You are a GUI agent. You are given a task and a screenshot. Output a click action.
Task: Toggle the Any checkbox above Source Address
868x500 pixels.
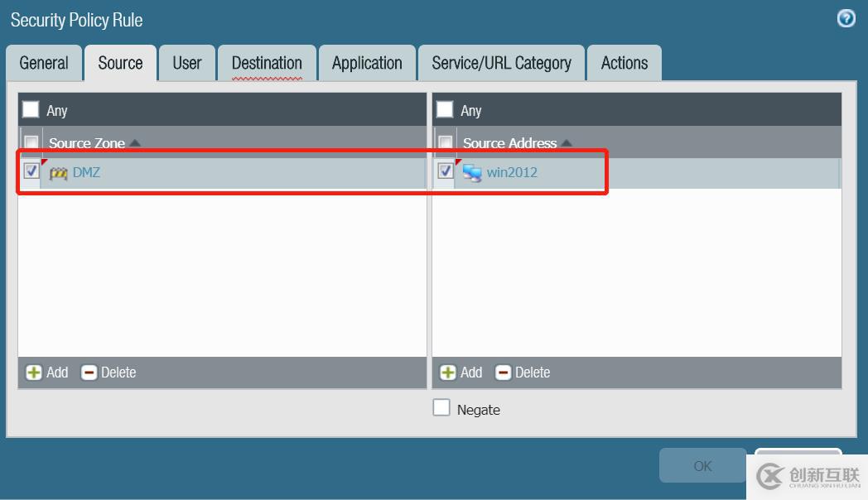[x=445, y=109]
